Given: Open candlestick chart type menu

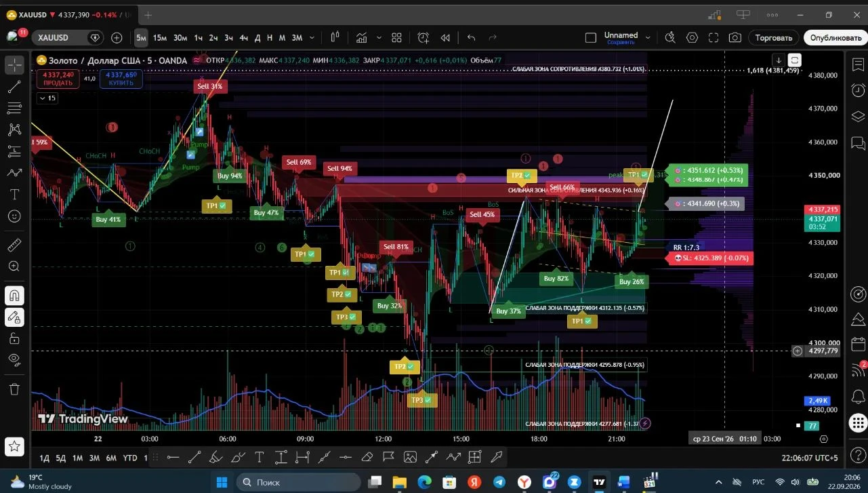Looking at the screenshot, I should tap(335, 38).
